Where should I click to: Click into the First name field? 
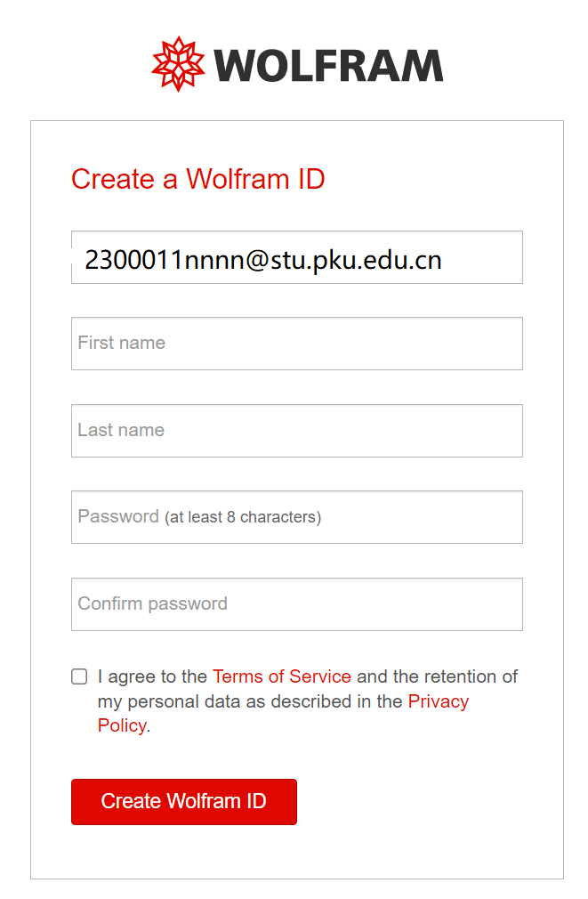coord(297,344)
